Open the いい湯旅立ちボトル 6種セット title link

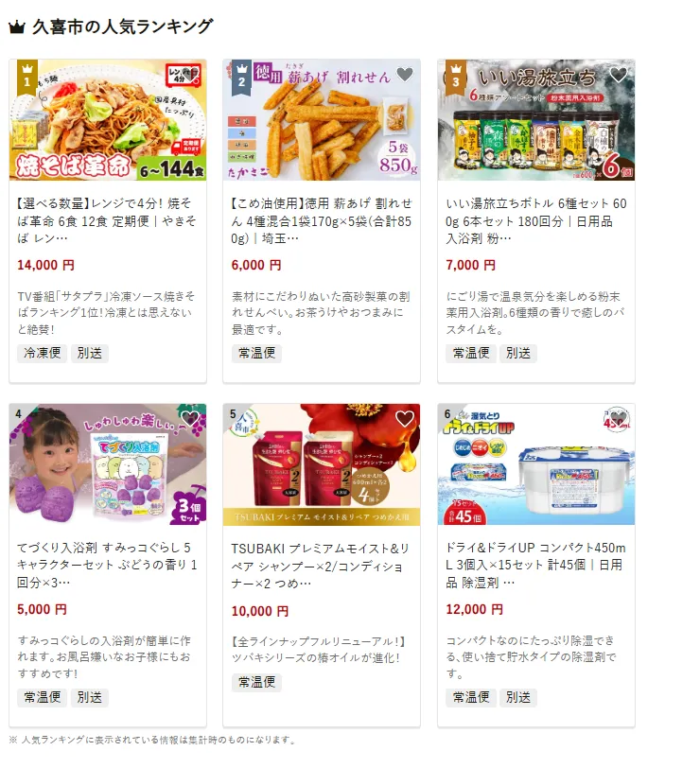coord(536,221)
